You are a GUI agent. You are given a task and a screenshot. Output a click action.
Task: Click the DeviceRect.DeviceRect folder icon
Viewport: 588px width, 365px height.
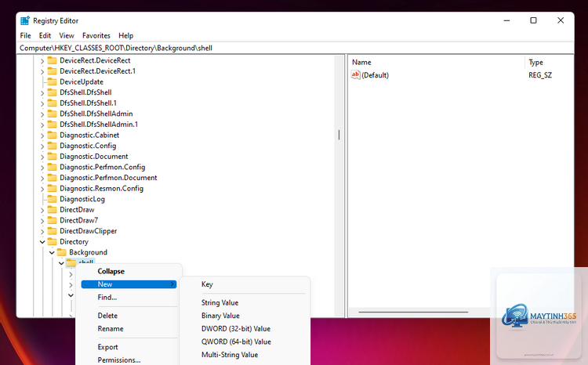(52, 60)
